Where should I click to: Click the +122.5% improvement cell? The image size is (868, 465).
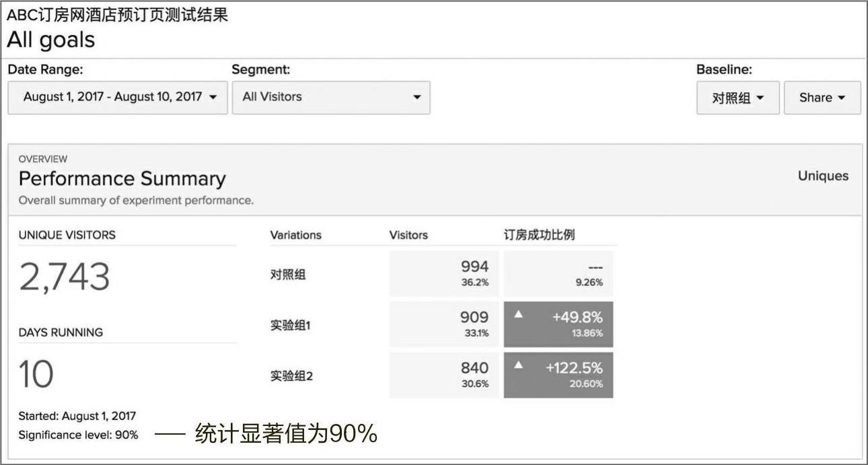click(558, 375)
